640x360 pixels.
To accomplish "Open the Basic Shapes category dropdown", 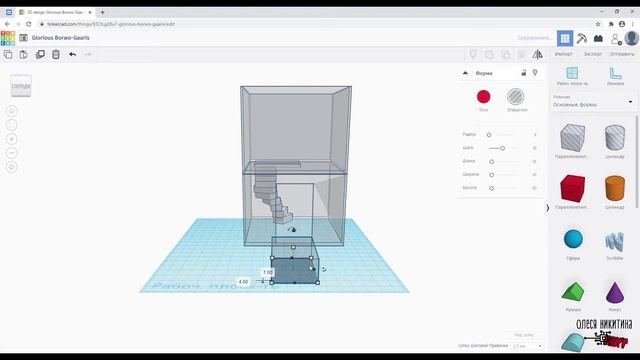I will point(593,102).
